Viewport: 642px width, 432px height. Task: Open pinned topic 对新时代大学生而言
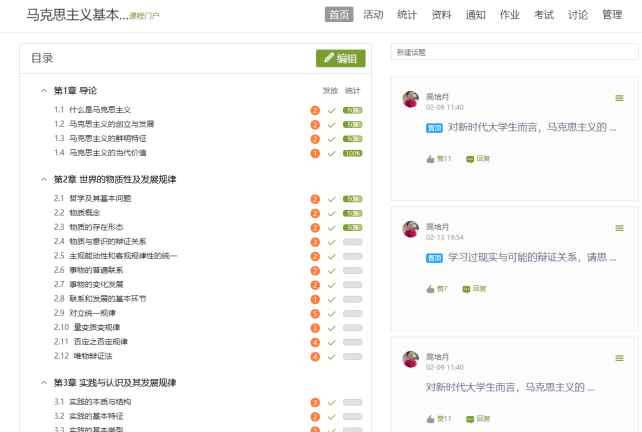(x=532, y=128)
